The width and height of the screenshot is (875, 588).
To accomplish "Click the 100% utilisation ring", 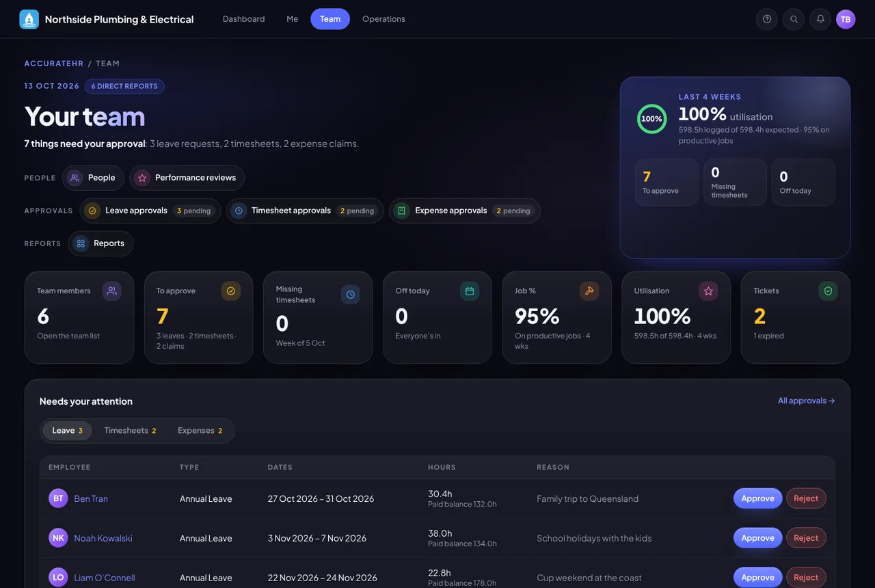I will [x=651, y=119].
